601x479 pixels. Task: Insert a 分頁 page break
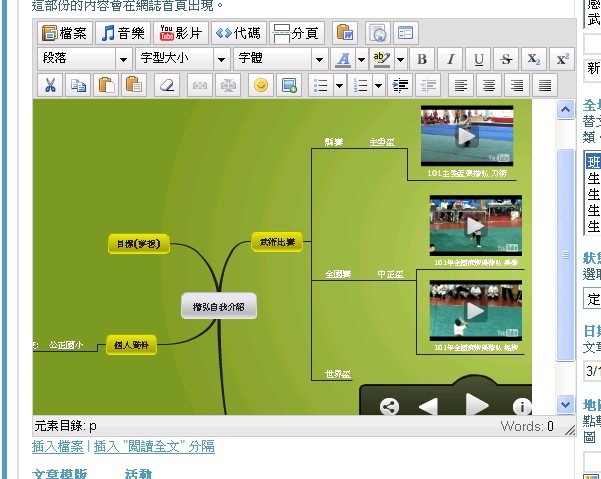(297, 33)
